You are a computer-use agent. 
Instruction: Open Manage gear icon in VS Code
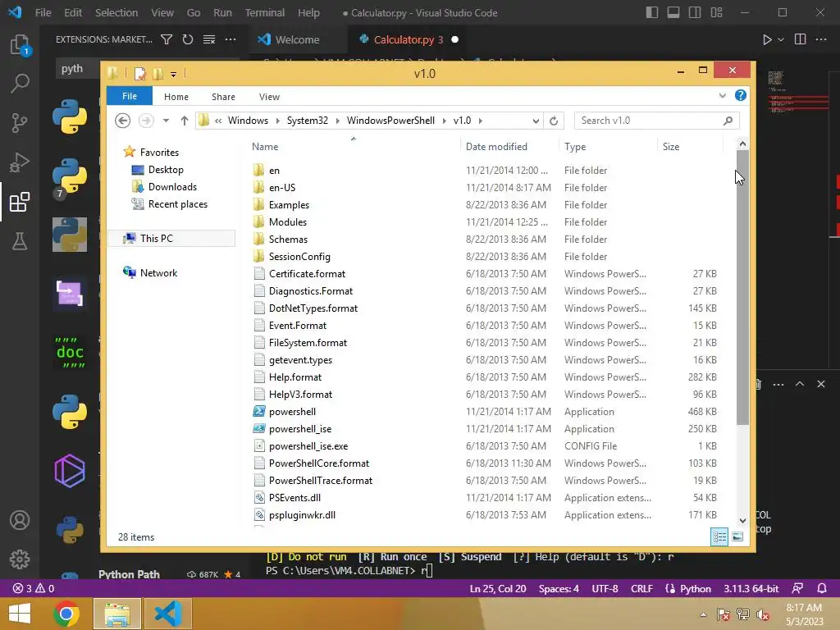pos(20,559)
